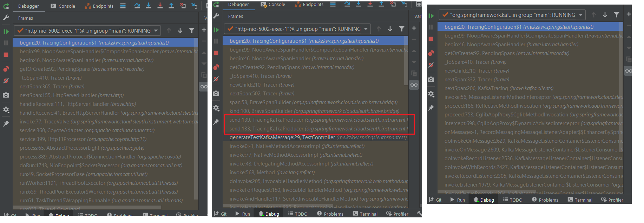Image resolution: width=644 pixels, height=223 pixels.
Task: Run to Cursor in middle panel toolbar
Action: pyautogui.click(x=405, y=4)
